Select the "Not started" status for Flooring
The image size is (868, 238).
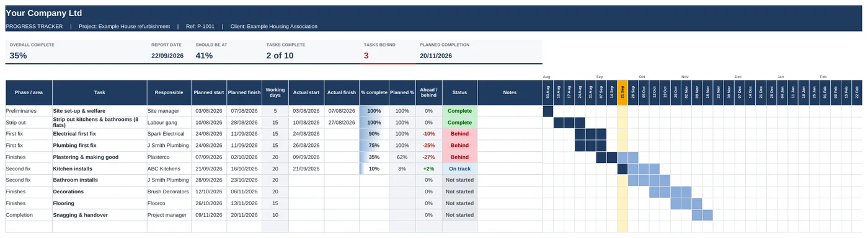pos(459,203)
